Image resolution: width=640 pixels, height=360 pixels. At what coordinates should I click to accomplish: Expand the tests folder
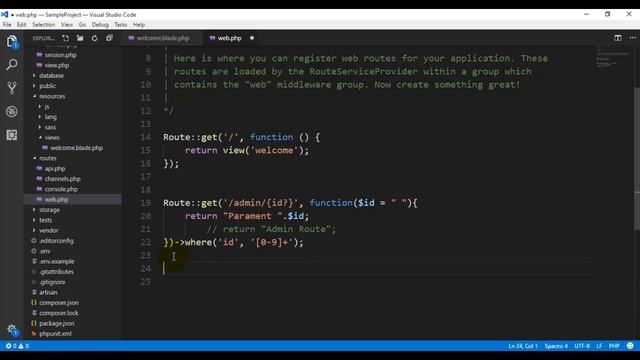[46, 220]
